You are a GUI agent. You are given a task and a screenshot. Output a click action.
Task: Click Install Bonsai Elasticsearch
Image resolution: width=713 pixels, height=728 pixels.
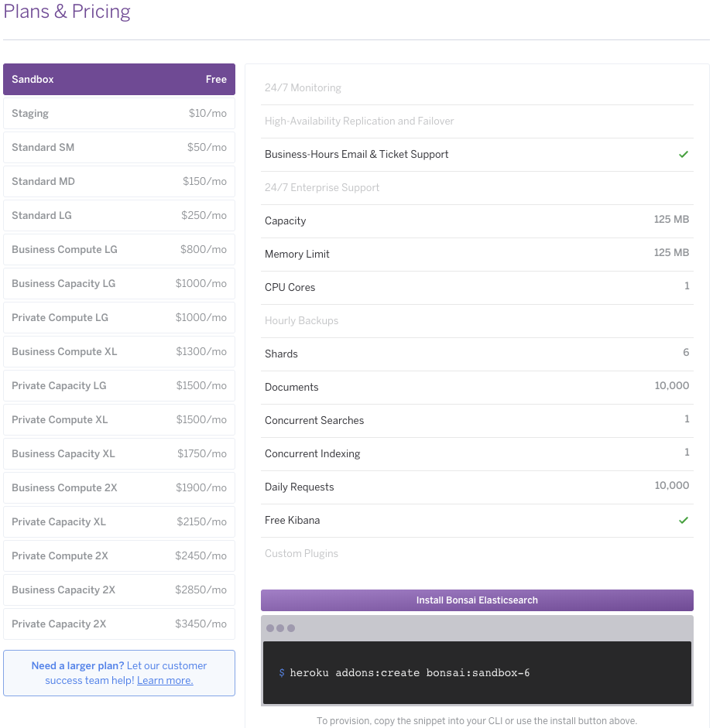coord(477,600)
